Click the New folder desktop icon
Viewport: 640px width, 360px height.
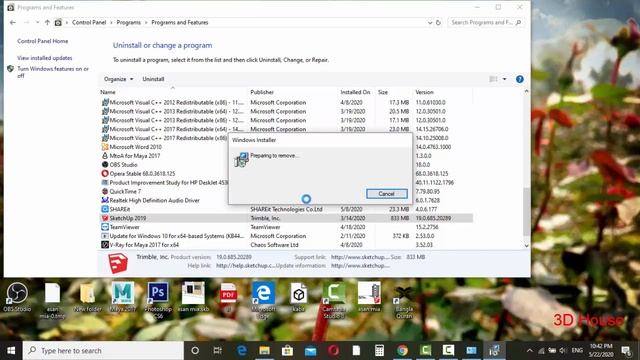pyautogui.click(x=87, y=297)
